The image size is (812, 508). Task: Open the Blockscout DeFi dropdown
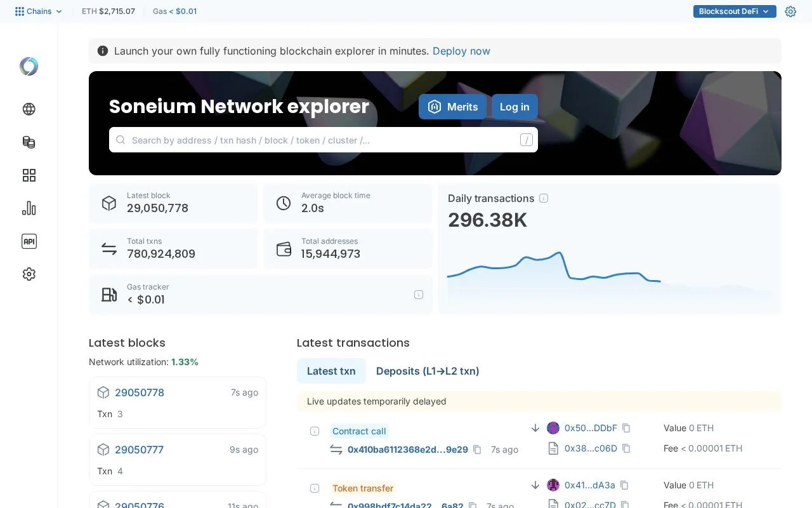735,11
